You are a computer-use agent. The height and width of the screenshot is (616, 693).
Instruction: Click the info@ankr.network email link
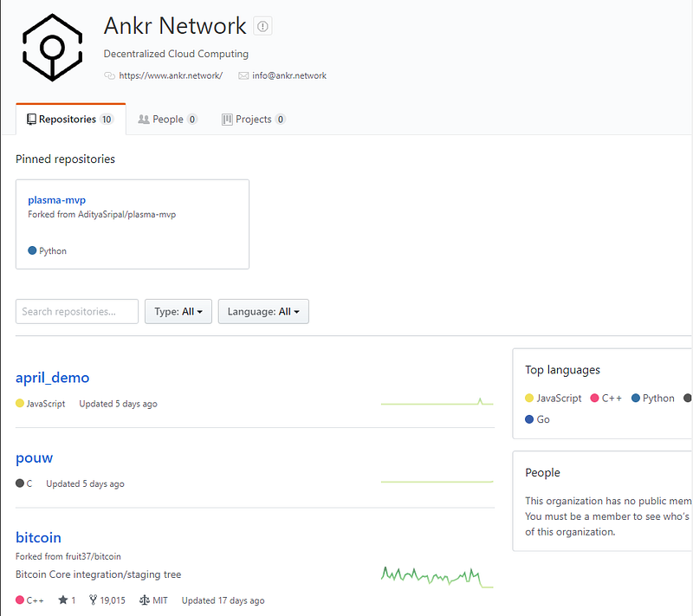[289, 75]
